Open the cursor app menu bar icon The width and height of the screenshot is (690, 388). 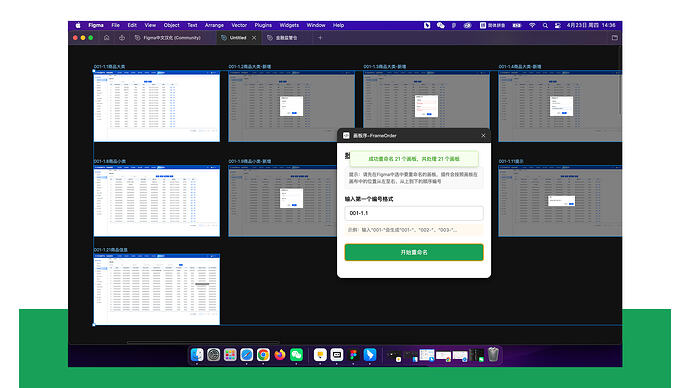tap(427, 26)
